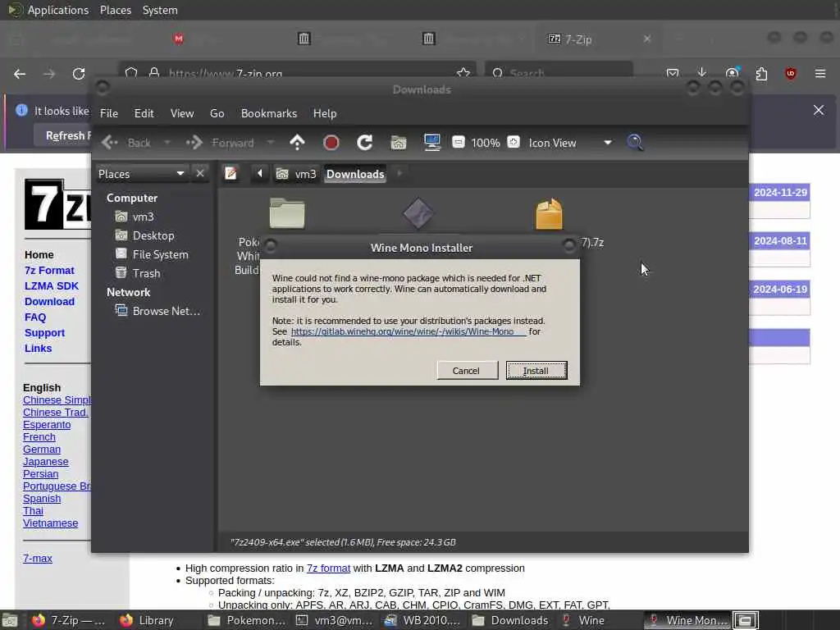The height and width of the screenshot is (630, 840).
Task: Open the Icon View mode dropdown
Action: 570,143
